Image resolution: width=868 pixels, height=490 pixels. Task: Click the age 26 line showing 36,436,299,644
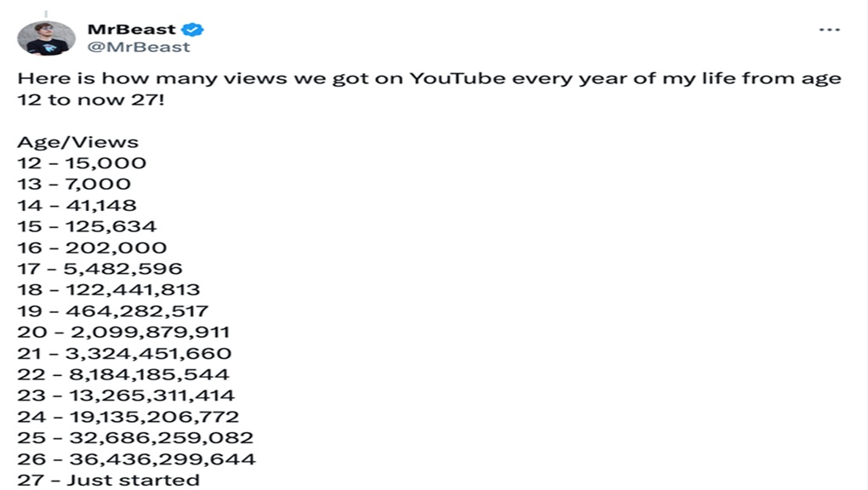tap(136, 459)
